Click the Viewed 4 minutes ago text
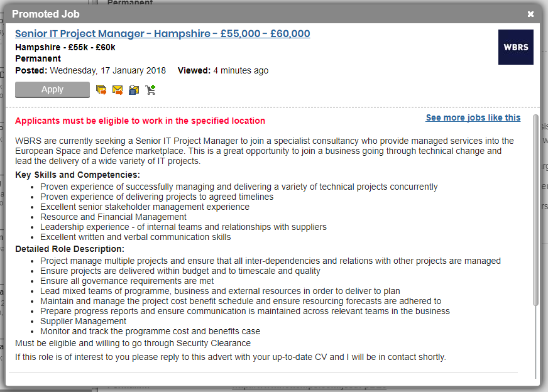Image resolution: width=548 pixels, height=392 pixels. (223, 70)
